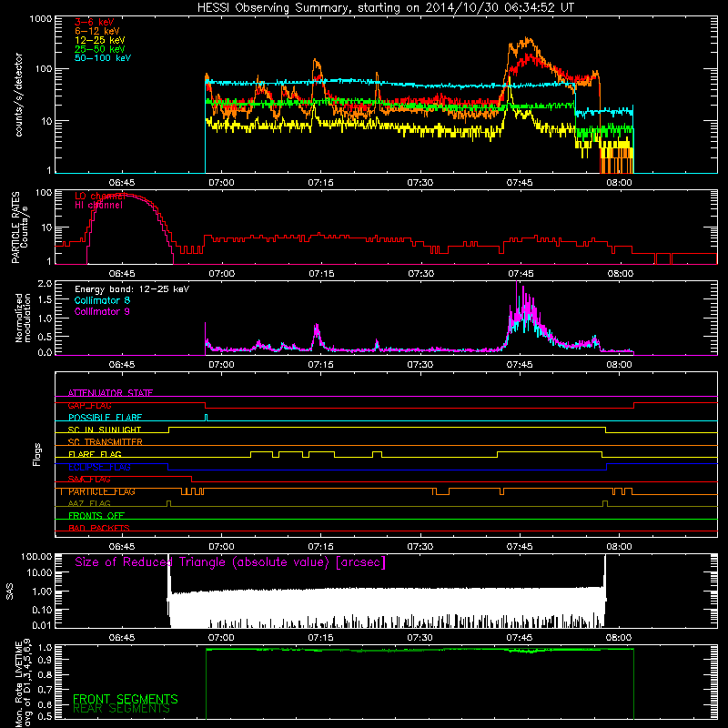The image size is (728, 728).
Task: Click the counts/s/detector axis label
Action: click(18, 95)
